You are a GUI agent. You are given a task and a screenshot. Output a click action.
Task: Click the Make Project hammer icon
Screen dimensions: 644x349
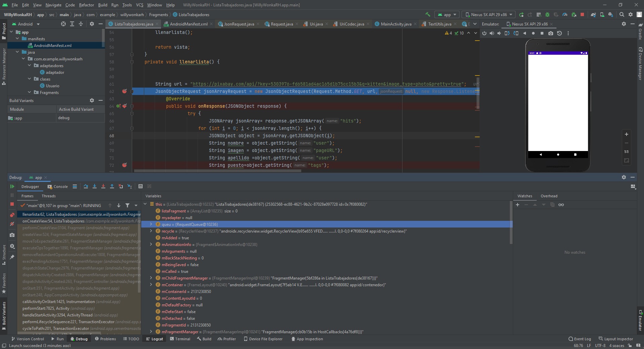(428, 14)
